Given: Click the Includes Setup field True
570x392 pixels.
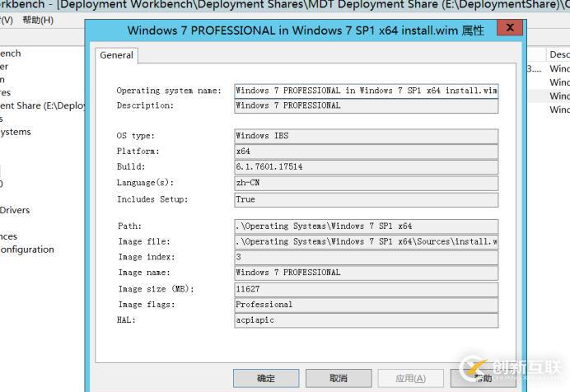Looking at the screenshot, I should point(366,199).
